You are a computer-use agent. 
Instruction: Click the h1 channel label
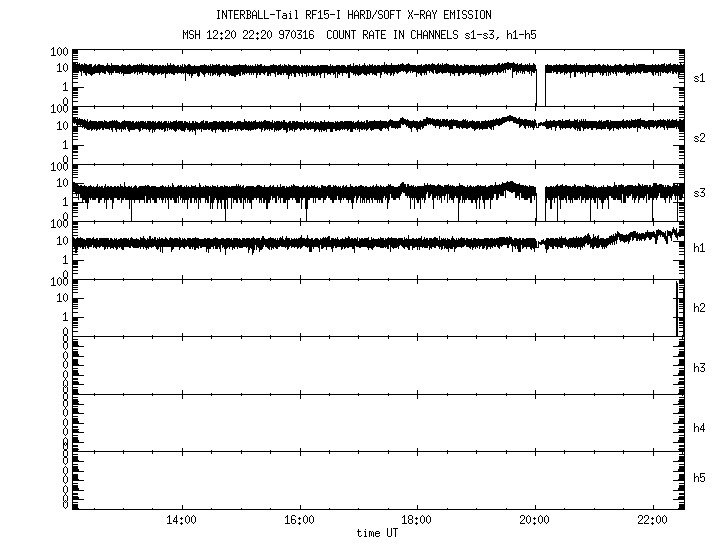[x=700, y=250]
